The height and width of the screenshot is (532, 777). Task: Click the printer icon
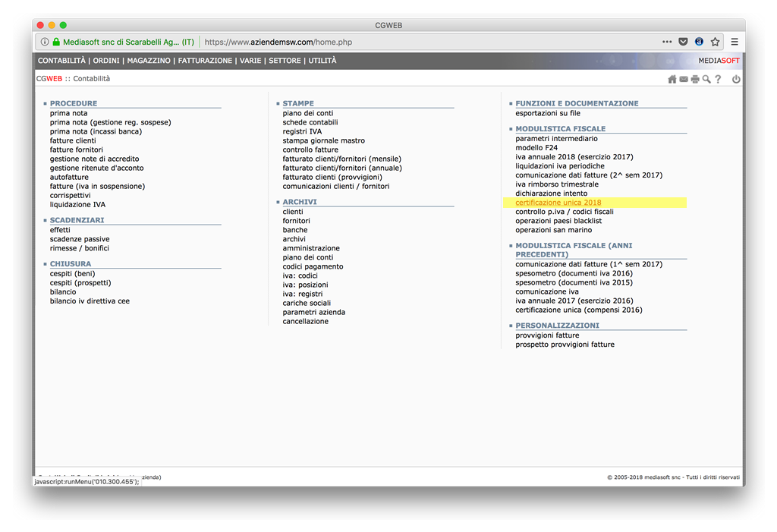tap(695, 80)
